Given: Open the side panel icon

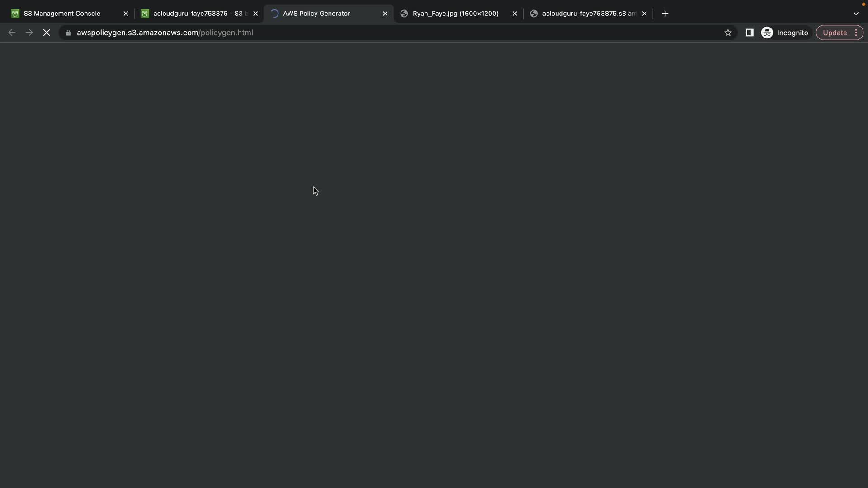Looking at the screenshot, I should [750, 33].
